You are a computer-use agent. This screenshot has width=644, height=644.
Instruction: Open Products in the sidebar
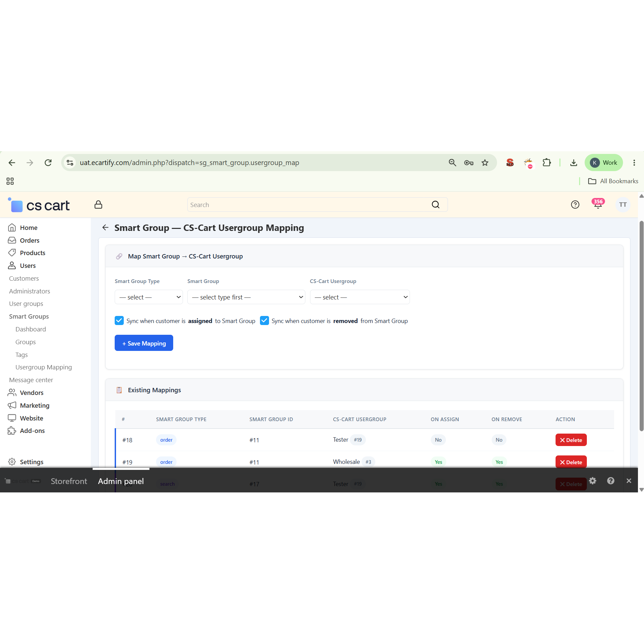coord(32,253)
